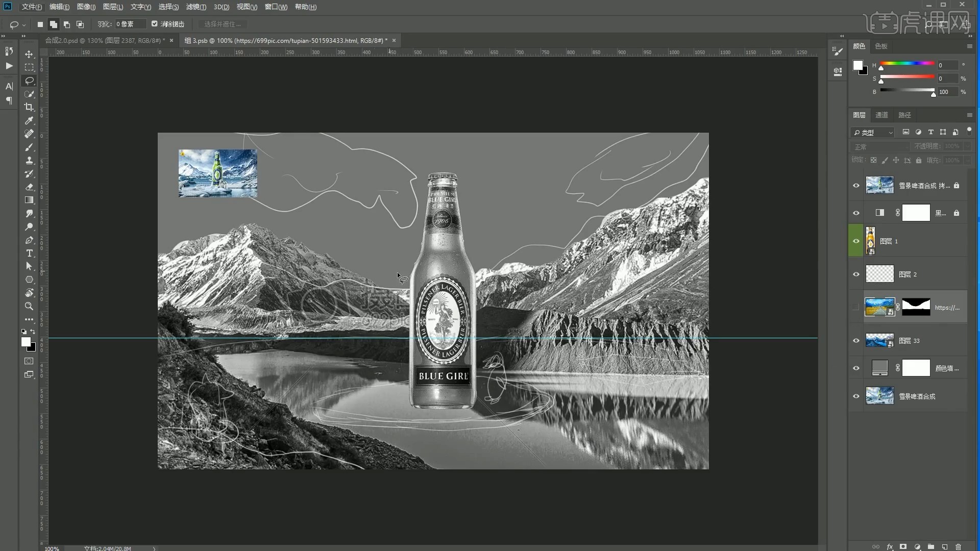The height and width of the screenshot is (551, 980).
Task: Toggle the anti-alias checkbox
Action: click(155, 24)
